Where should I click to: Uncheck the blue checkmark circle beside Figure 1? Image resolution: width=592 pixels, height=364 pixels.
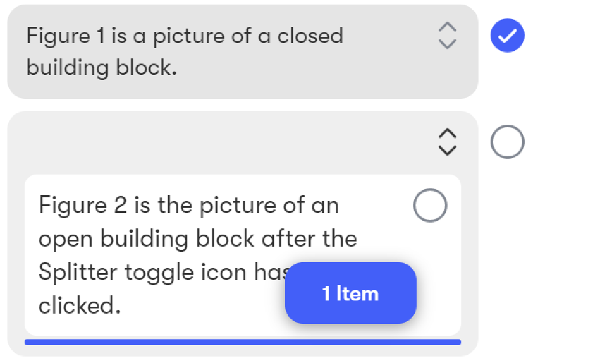(507, 35)
